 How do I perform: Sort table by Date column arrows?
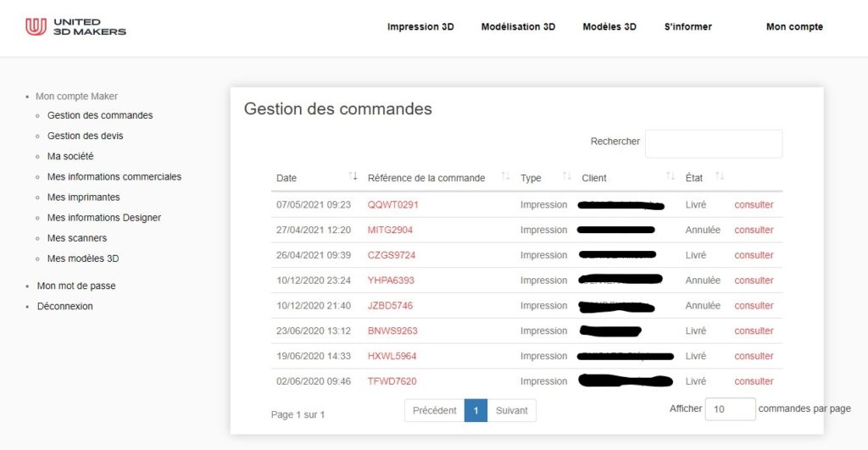coord(353,176)
